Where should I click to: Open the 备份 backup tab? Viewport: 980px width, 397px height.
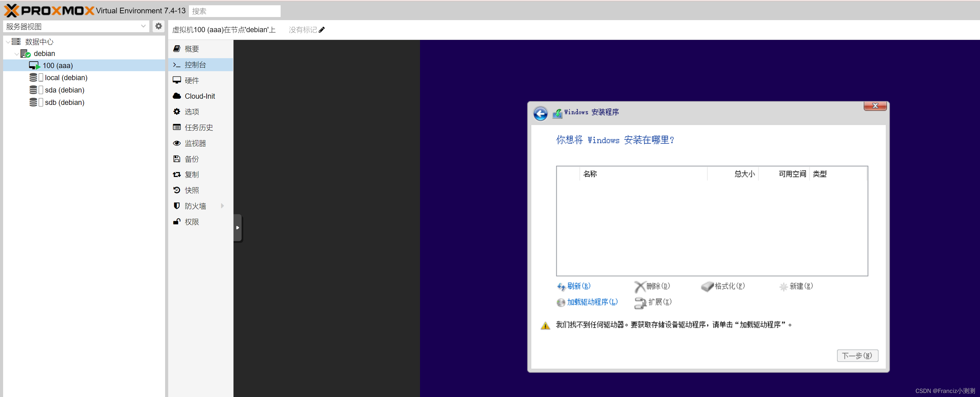[x=200, y=159]
